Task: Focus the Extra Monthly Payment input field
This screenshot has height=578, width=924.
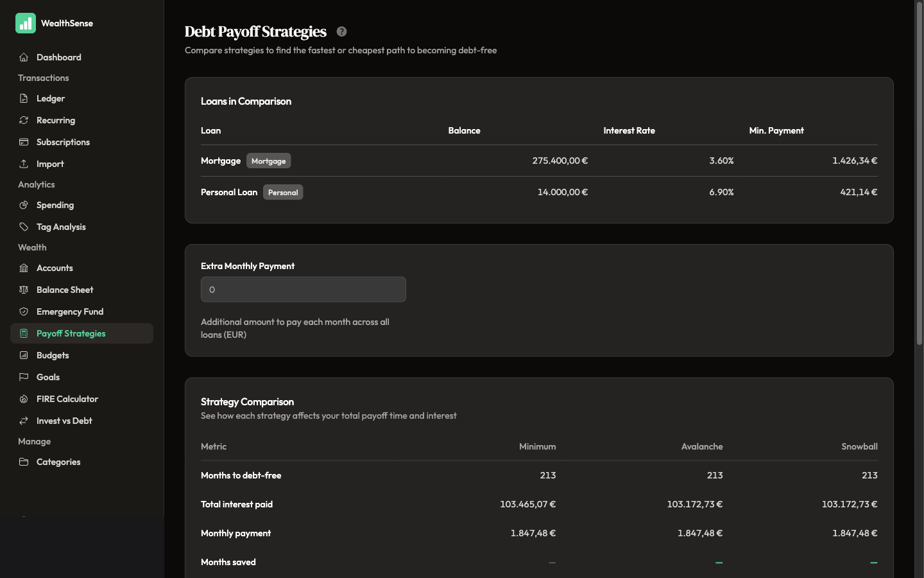Action: pos(304,290)
